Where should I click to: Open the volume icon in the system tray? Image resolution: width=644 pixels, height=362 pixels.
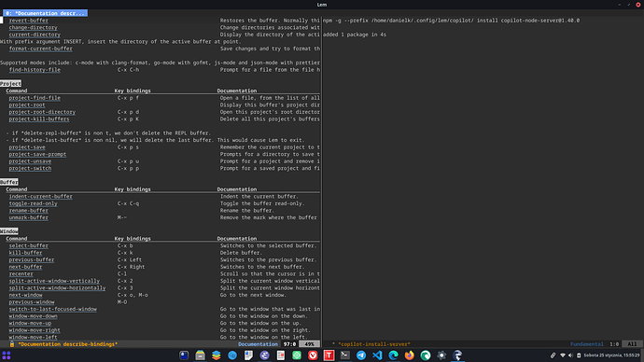coord(571,355)
